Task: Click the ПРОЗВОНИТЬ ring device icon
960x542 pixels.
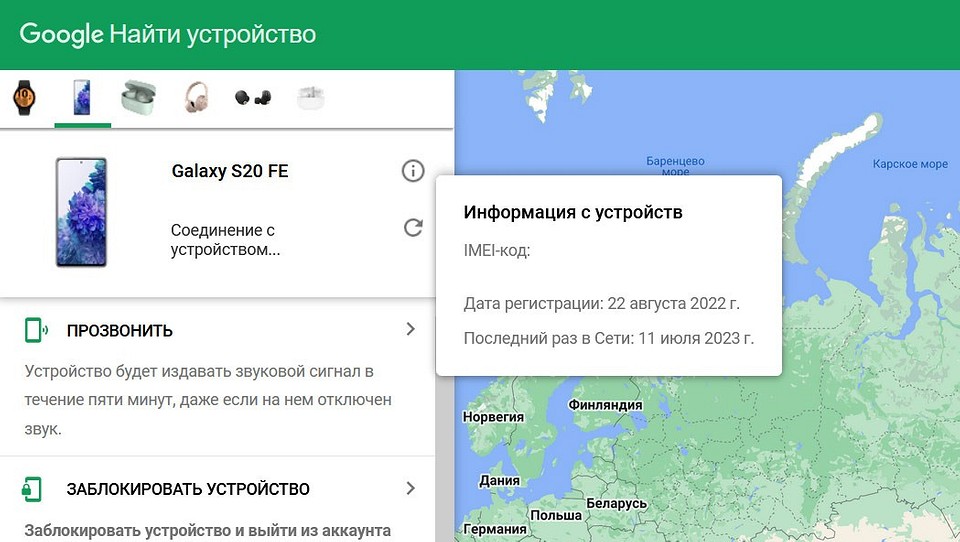Action: coord(36,330)
